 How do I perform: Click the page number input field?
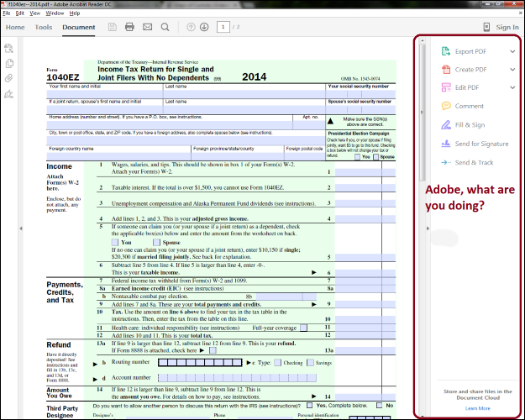click(x=224, y=27)
